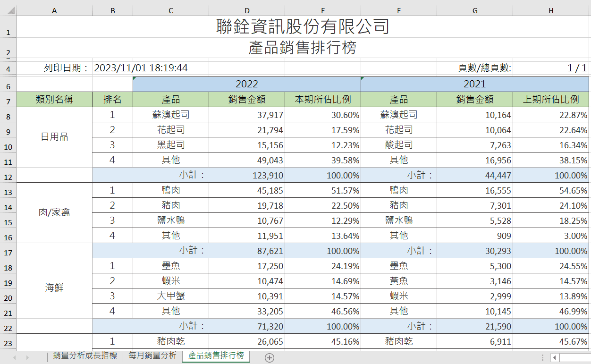This screenshot has width=591, height=364.
Task: Click the page count cell 1 / 1
Action: click(551, 68)
